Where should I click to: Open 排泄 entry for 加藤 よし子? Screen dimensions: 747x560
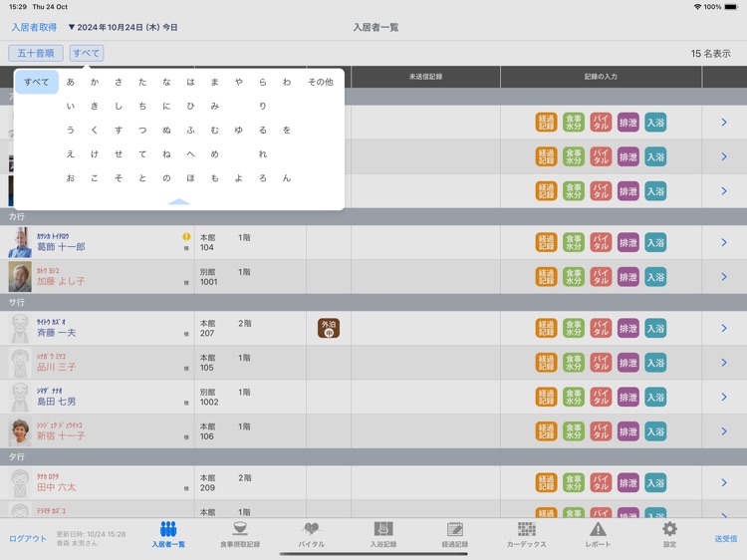pos(627,277)
